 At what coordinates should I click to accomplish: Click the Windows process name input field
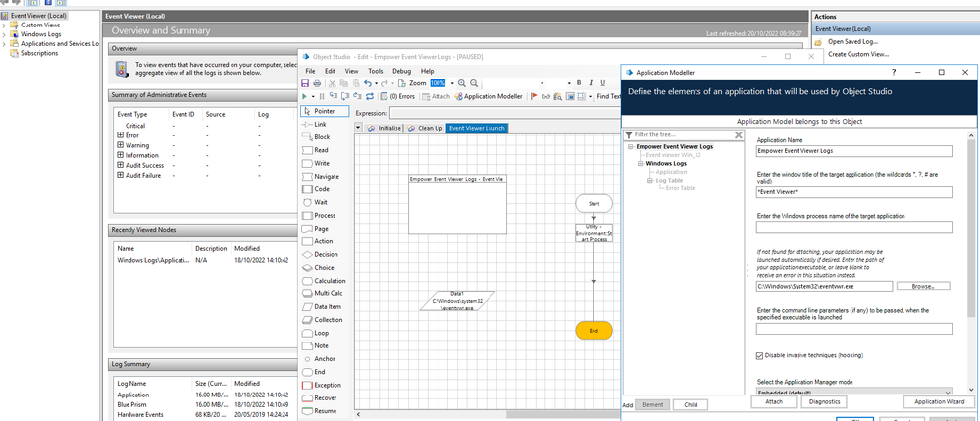pos(853,228)
